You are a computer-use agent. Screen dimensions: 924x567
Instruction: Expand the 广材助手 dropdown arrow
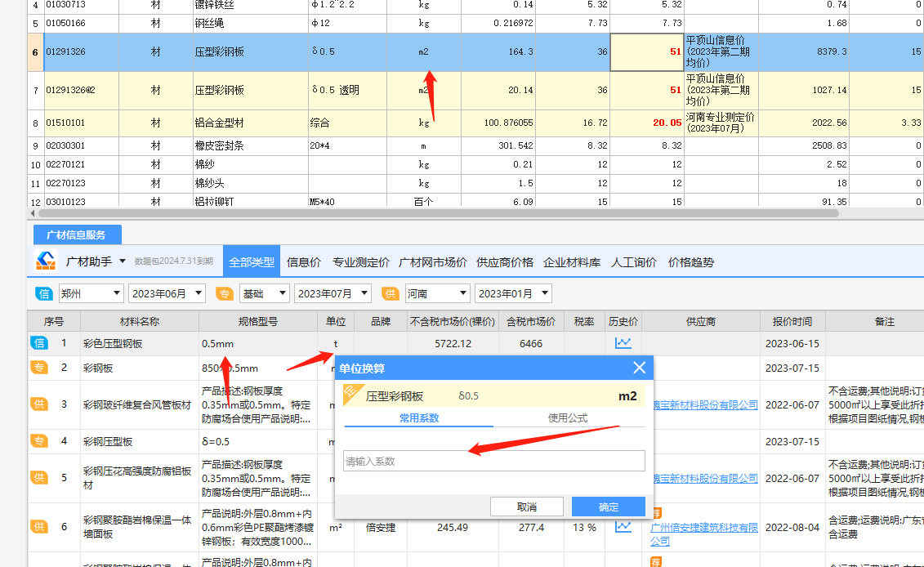pos(123,261)
